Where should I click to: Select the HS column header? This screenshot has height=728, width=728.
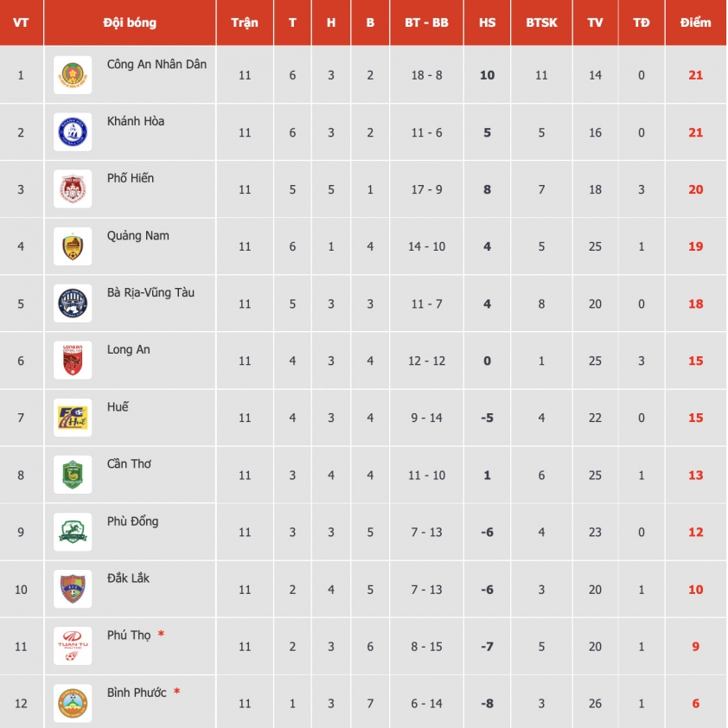[487, 22]
